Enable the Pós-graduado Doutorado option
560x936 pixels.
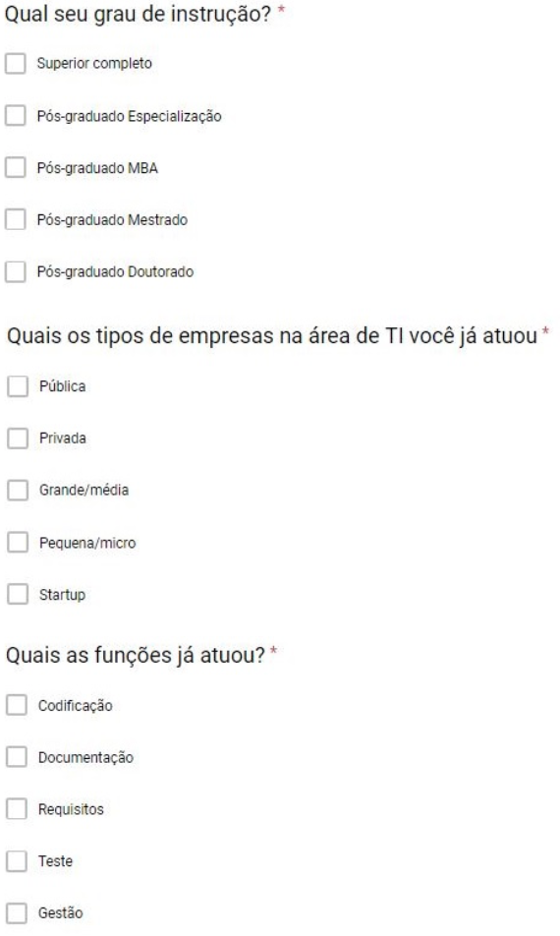(16, 271)
